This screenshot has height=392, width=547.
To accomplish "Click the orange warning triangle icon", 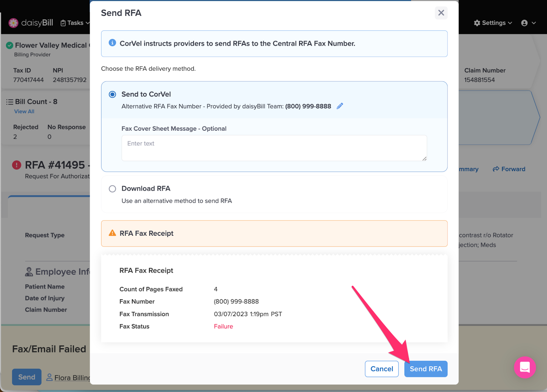I will pos(112,233).
